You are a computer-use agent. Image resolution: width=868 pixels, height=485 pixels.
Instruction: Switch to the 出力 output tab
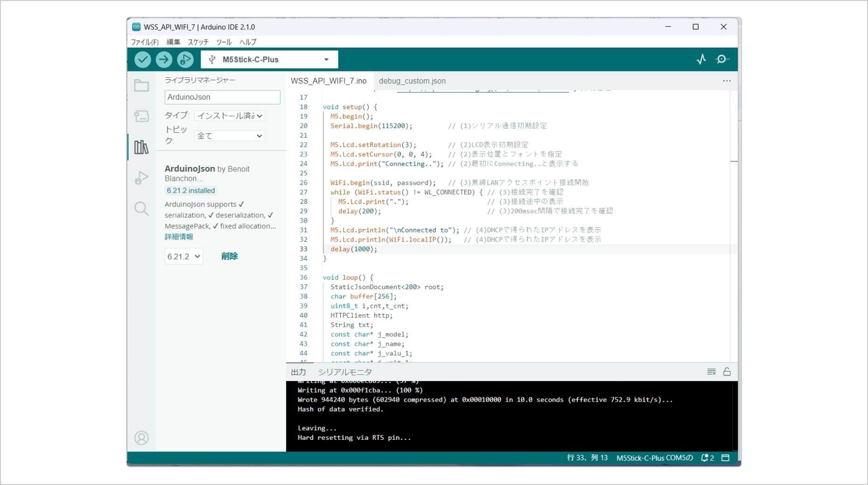(299, 372)
